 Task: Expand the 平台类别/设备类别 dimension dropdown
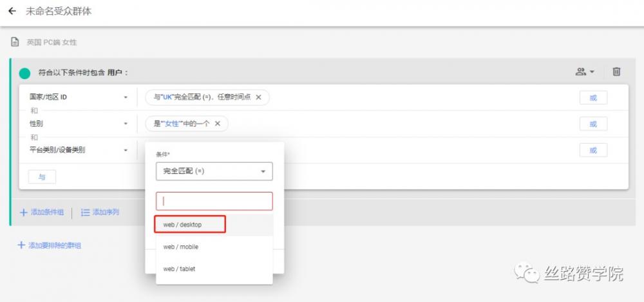pyautogui.click(x=126, y=151)
